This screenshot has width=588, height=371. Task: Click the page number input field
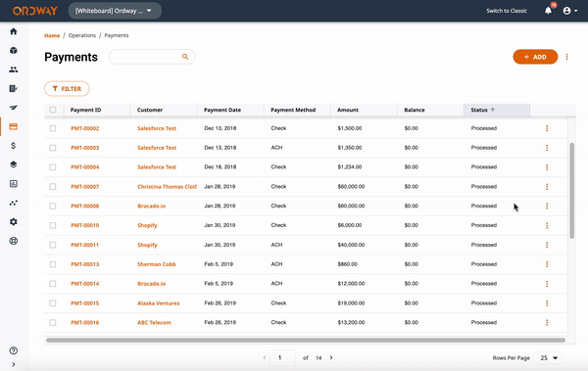pos(282,358)
